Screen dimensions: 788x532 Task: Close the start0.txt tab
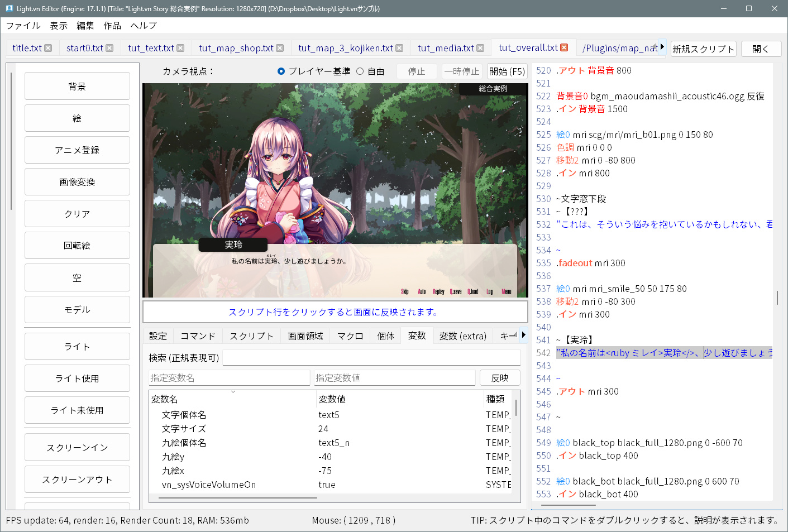tap(109, 48)
